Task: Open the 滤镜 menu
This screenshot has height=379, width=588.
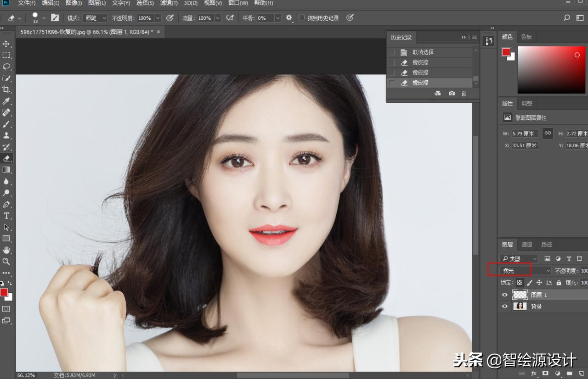Action: (169, 3)
